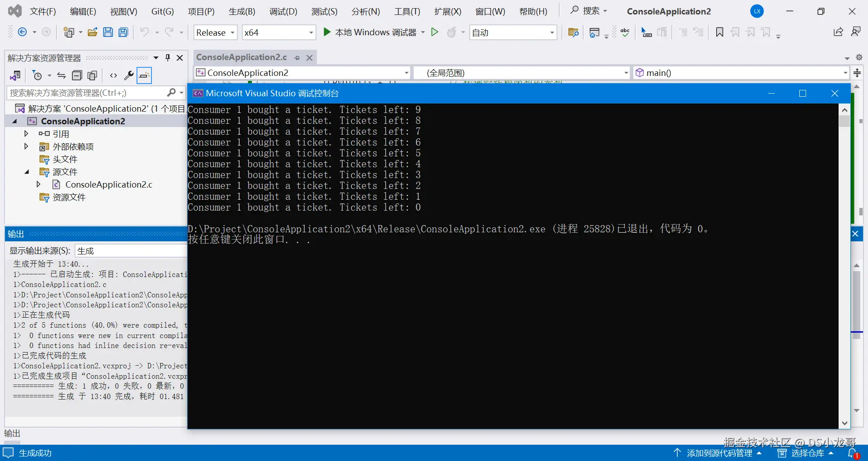The image size is (868, 461).
Task: Click the split editor window icon
Action: tap(857, 73)
